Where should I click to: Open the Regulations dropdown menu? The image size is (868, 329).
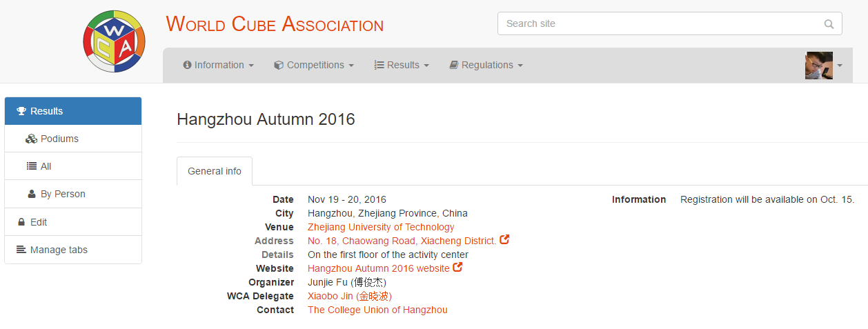(x=486, y=65)
